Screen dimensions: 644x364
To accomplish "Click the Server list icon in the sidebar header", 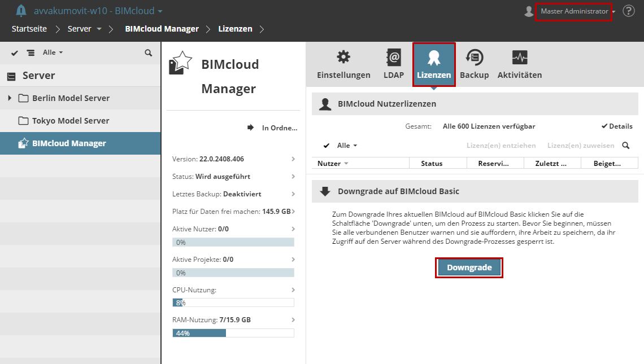I will tap(11, 76).
